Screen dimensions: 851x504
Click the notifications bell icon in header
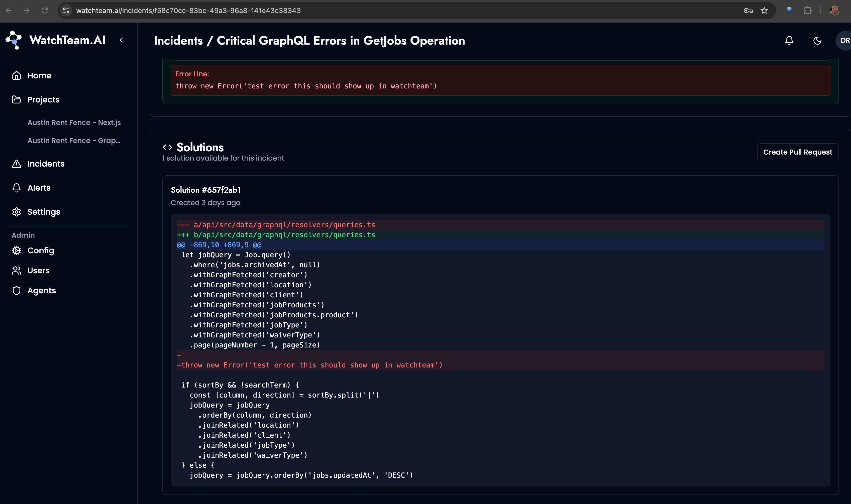tap(789, 41)
